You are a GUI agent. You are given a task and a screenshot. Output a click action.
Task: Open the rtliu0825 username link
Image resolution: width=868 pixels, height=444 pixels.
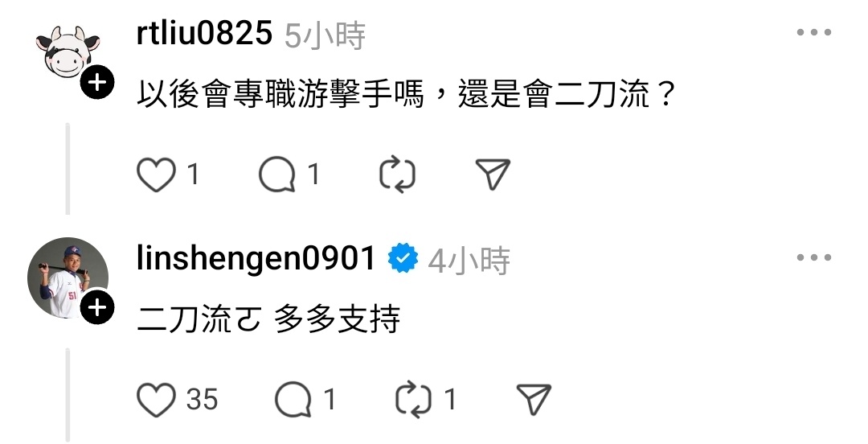204,34
